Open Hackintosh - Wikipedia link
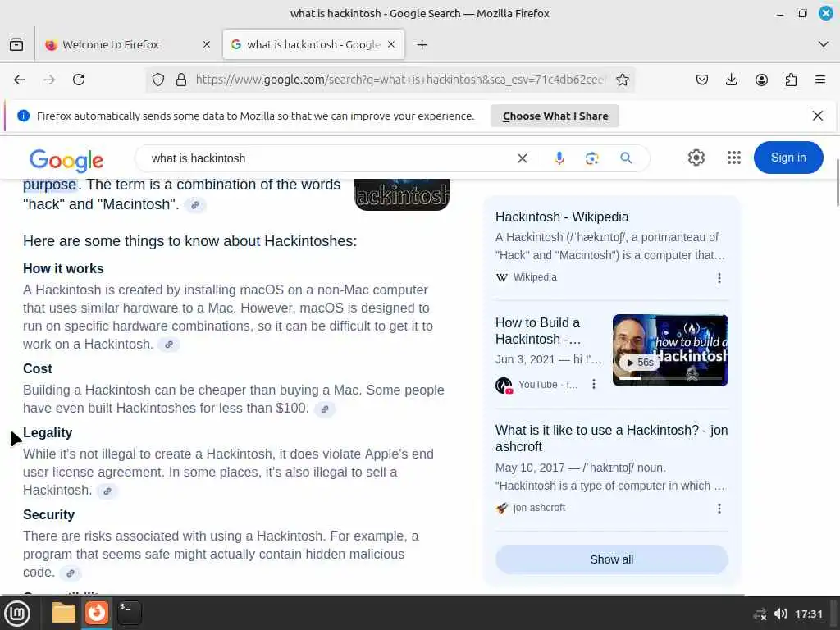Screen dimensions: 840x630 561,217
